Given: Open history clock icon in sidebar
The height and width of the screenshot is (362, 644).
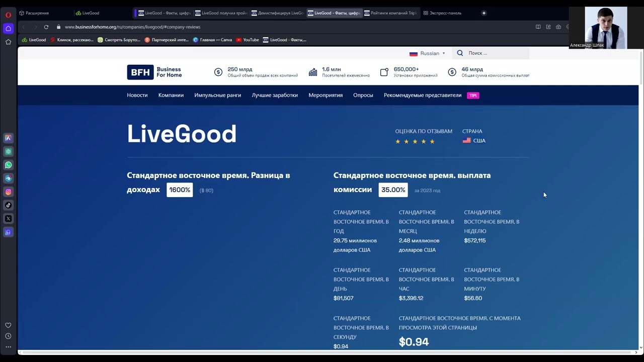Looking at the screenshot, I should (x=8, y=336).
